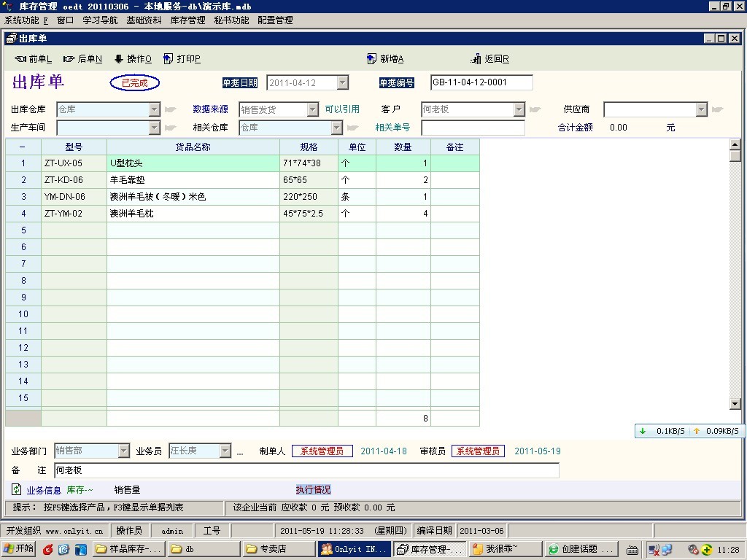Viewport: 747px width, 560px height.
Task: Create a new record with 新增 icon
Action: (372, 59)
